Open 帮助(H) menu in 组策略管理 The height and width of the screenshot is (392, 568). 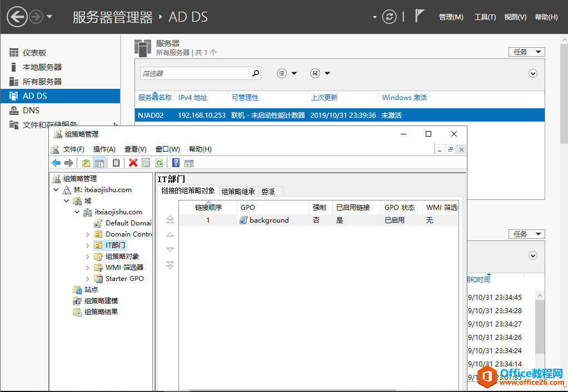(x=200, y=149)
